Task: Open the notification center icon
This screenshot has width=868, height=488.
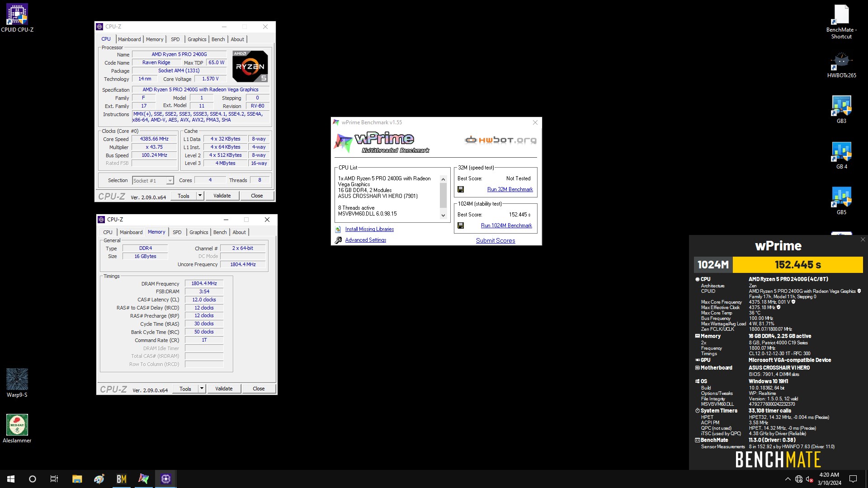Action: (x=853, y=479)
